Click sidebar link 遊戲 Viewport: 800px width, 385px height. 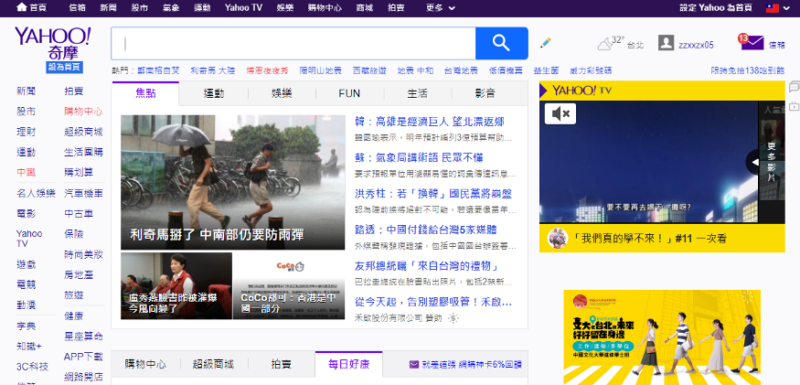pyautogui.click(x=26, y=264)
